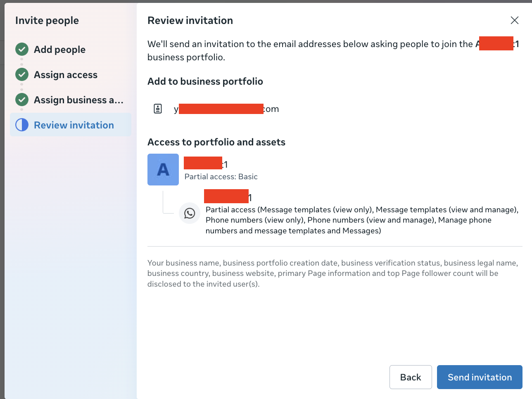Click the Assign business assets completion check icon
532x399 pixels.
21,100
